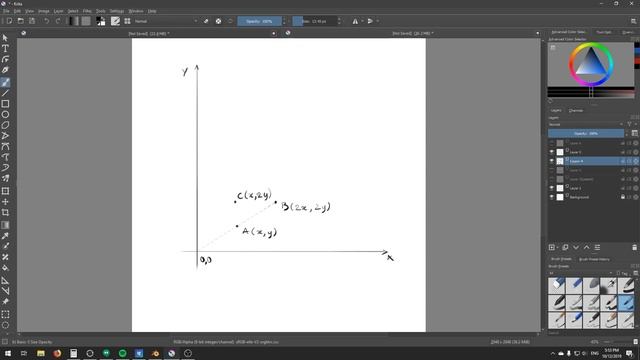Toggle preserve alpha in toolbar
This screenshot has width=640, height=360.
218,21
